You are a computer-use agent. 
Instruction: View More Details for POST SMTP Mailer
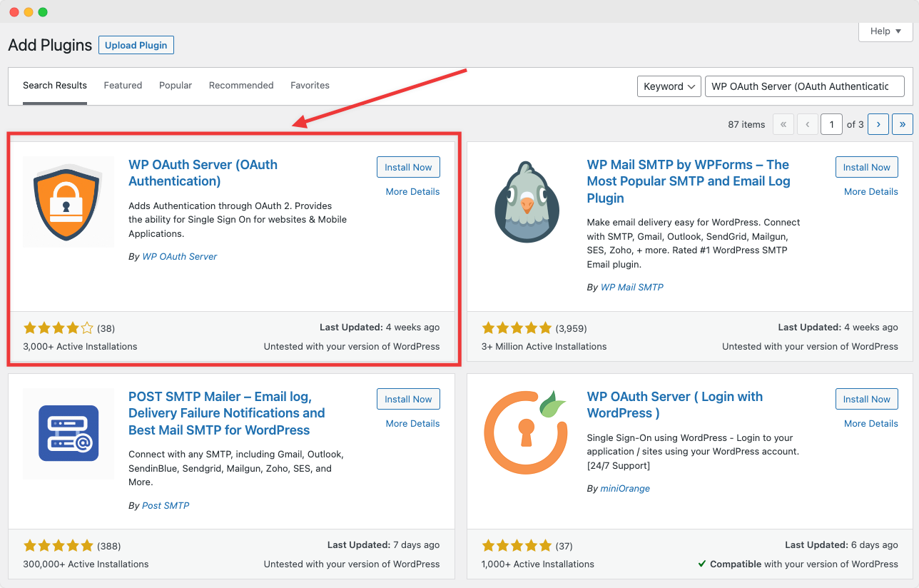click(x=412, y=423)
